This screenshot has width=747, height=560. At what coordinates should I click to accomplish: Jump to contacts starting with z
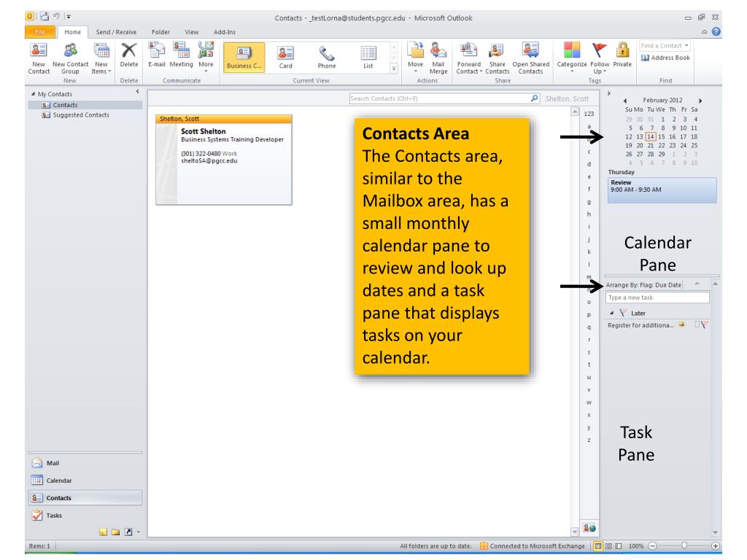(x=589, y=440)
